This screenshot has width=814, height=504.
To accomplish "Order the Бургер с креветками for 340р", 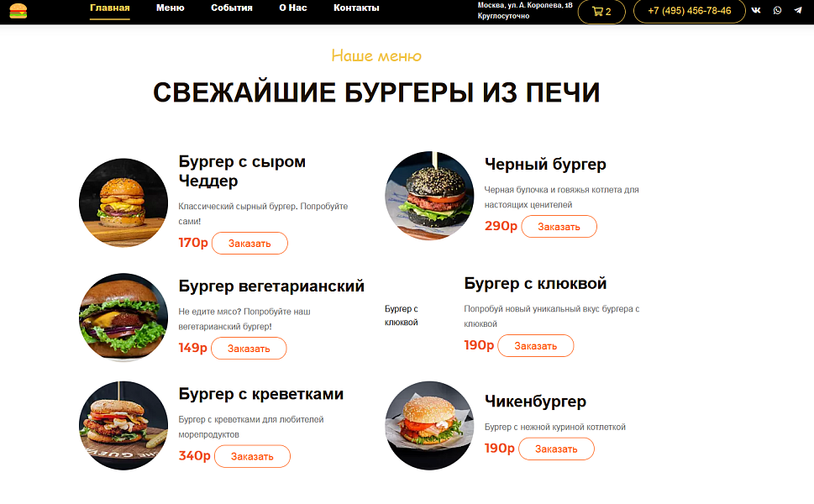I will [252, 456].
